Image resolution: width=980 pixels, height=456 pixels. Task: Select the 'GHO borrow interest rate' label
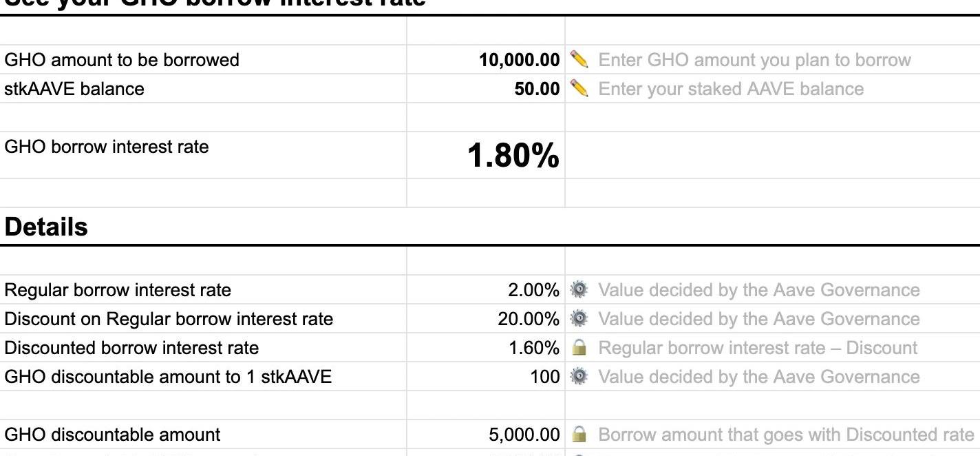(x=107, y=147)
